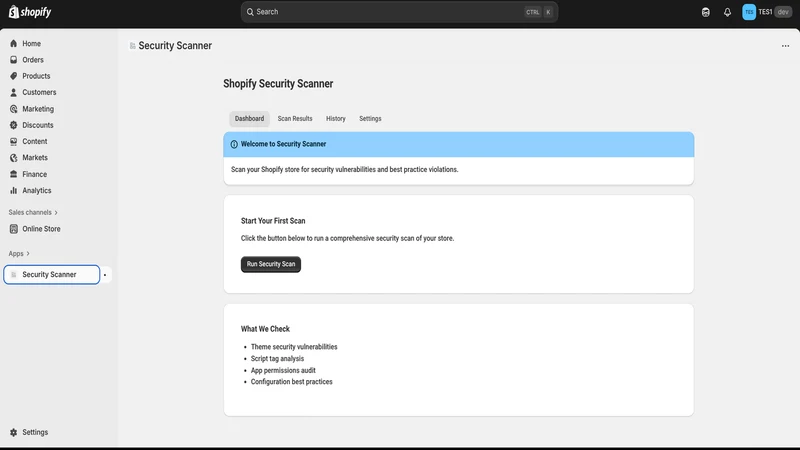This screenshot has width=800, height=450.
Task: Click the app icon beside the page title
Action: click(133, 46)
